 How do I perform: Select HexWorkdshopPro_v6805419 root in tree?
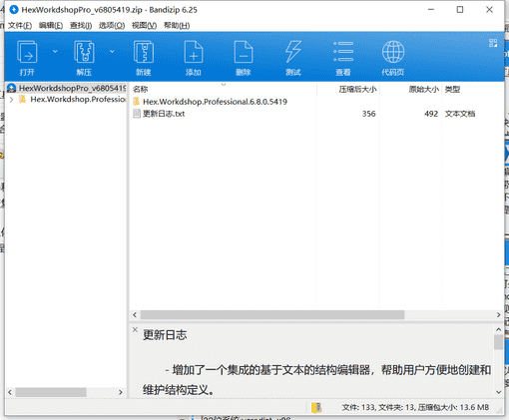tap(67, 88)
